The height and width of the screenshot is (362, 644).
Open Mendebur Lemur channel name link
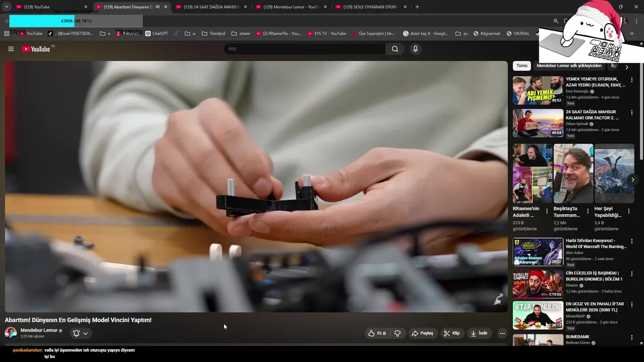click(x=39, y=330)
